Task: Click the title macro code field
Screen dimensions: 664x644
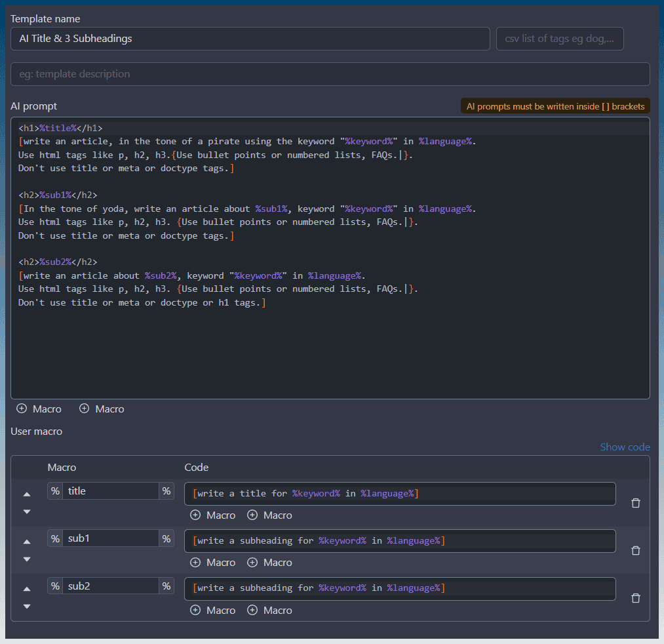Action: click(400, 494)
